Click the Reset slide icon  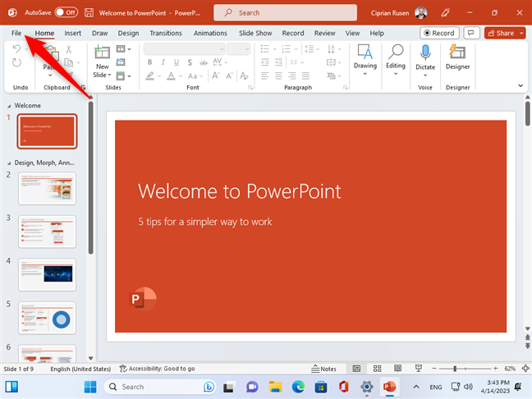tap(121, 62)
